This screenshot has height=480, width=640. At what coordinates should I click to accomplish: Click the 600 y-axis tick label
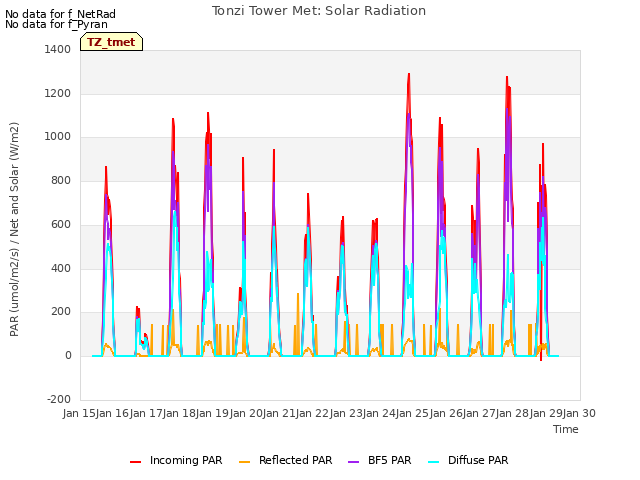coord(61,224)
